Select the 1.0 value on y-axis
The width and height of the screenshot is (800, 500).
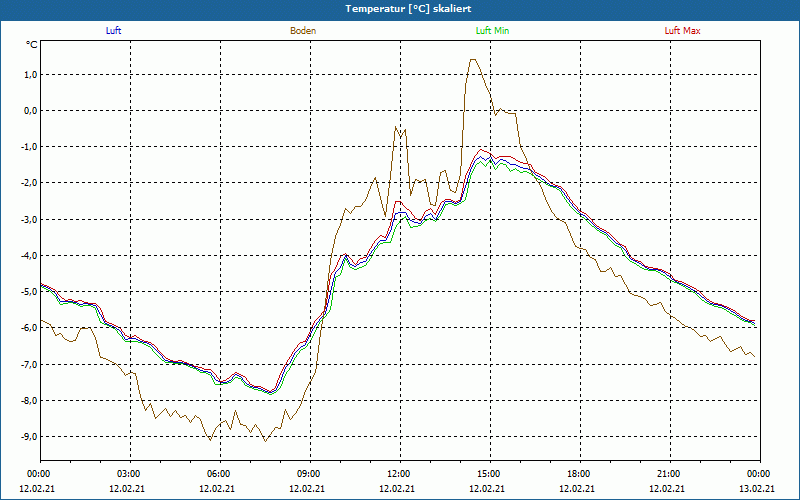pos(29,75)
